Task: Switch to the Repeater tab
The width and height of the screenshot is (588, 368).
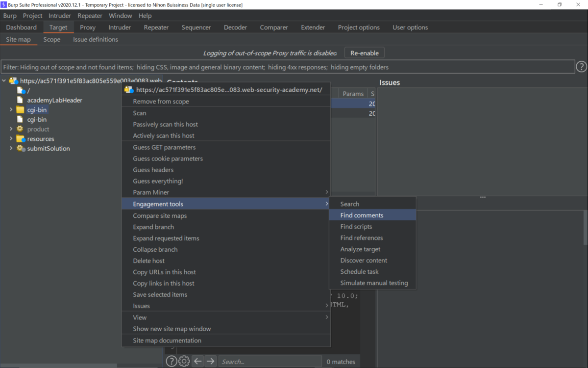Action: pos(156,27)
